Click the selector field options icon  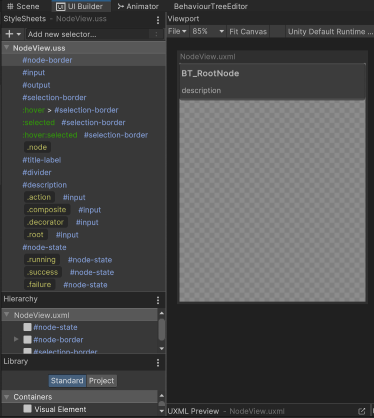pos(156,34)
